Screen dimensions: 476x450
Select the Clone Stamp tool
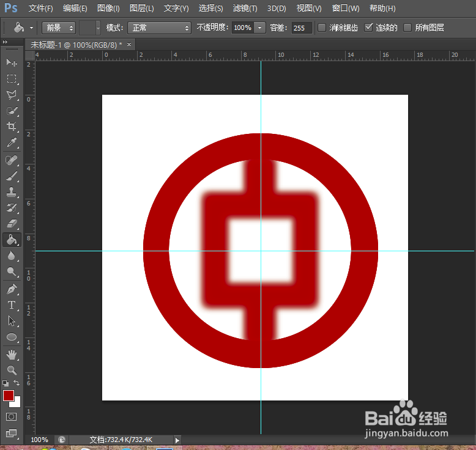point(12,192)
